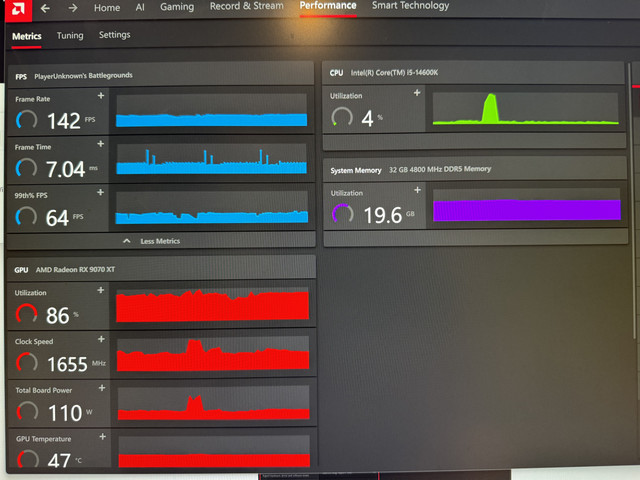The height and width of the screenshot is (480, 640).
Task: Go back with the left arrow
Action: coord(45,8)
